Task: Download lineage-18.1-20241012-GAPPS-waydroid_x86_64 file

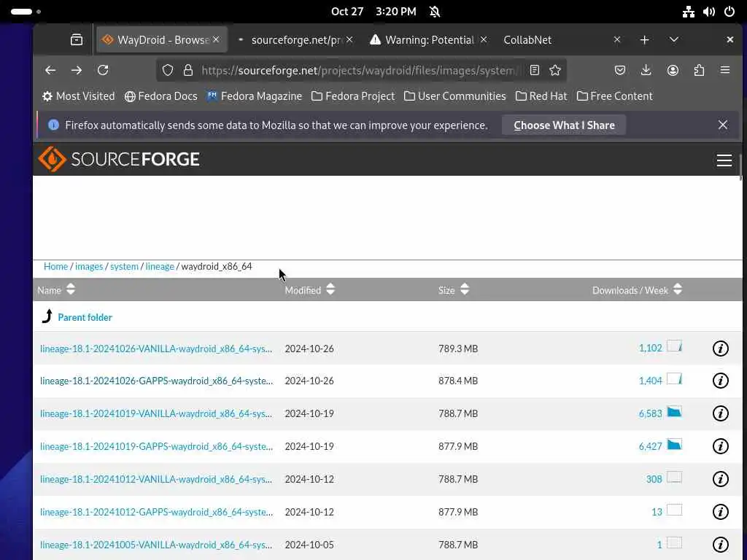Action: point(156,512)
